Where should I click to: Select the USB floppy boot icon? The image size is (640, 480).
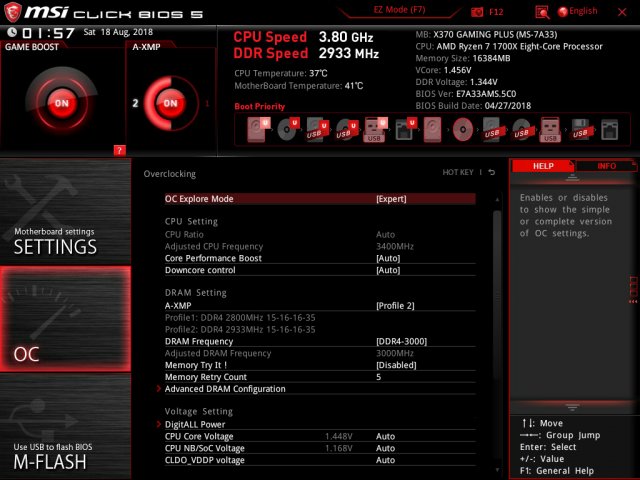[x=580, y=130]
